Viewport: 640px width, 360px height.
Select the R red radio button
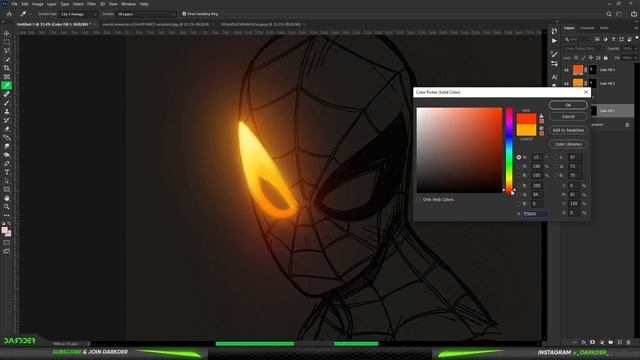(519, 186)
